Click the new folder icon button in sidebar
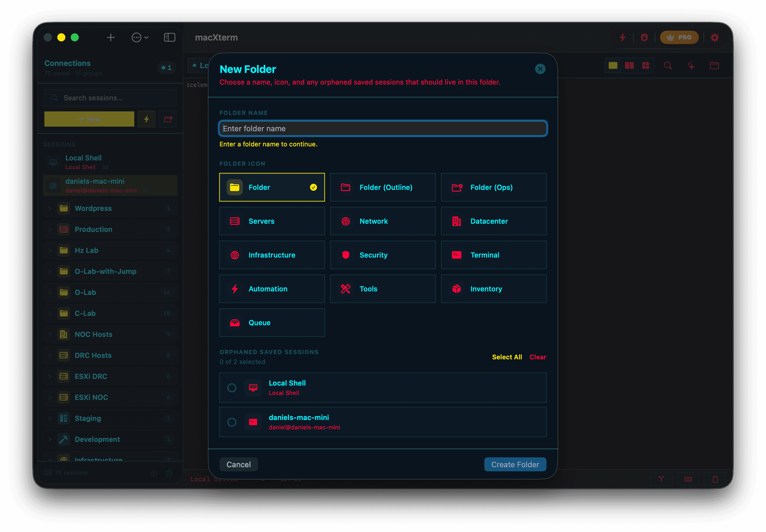The width and height of the screenshot is (766, 532). point(168,119)
